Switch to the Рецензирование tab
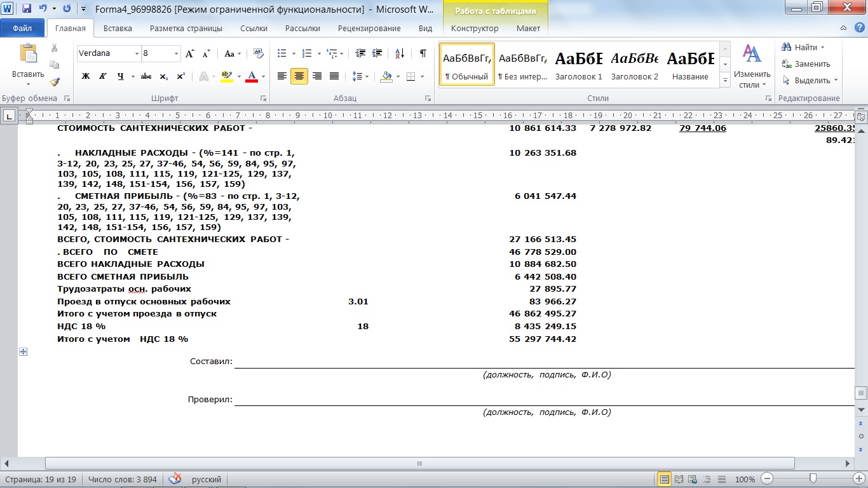The width and height of the screenshot is (868, 488). pos(369,28)
